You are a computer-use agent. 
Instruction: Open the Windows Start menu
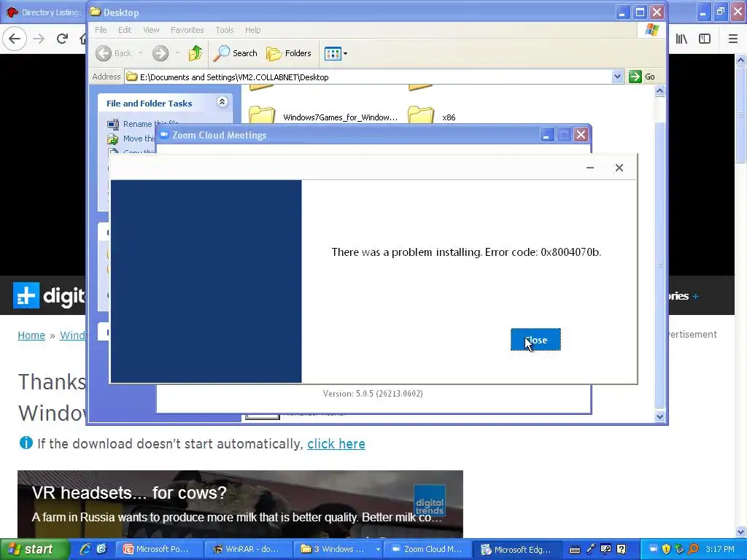point(34,549)
